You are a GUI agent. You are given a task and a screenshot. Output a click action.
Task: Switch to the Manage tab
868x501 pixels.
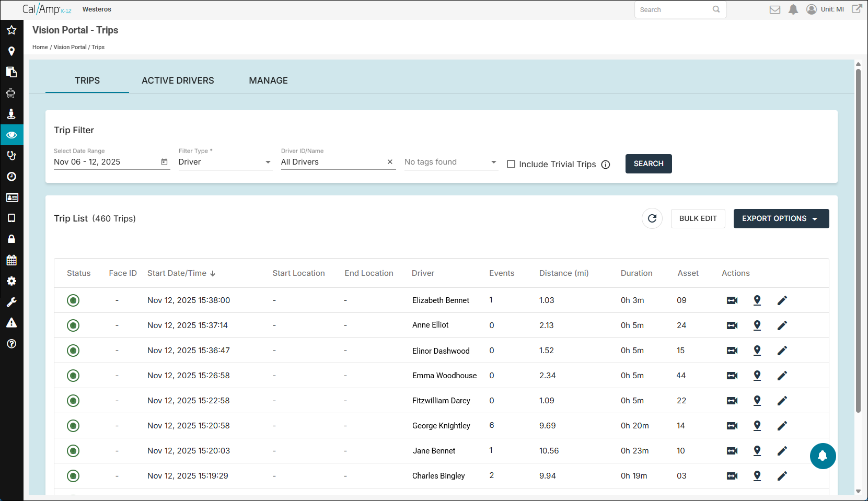pyautogui.click(x=269, y=80)
